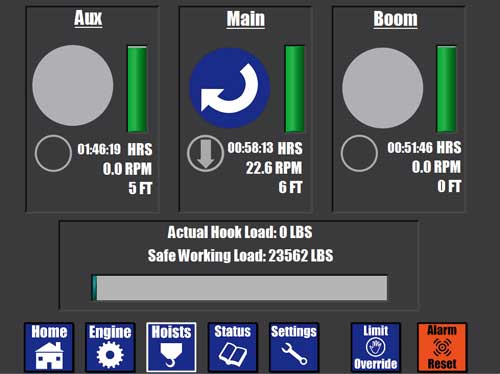Open the Settings page
Viewport: 500px width, 374px height.
294,347
